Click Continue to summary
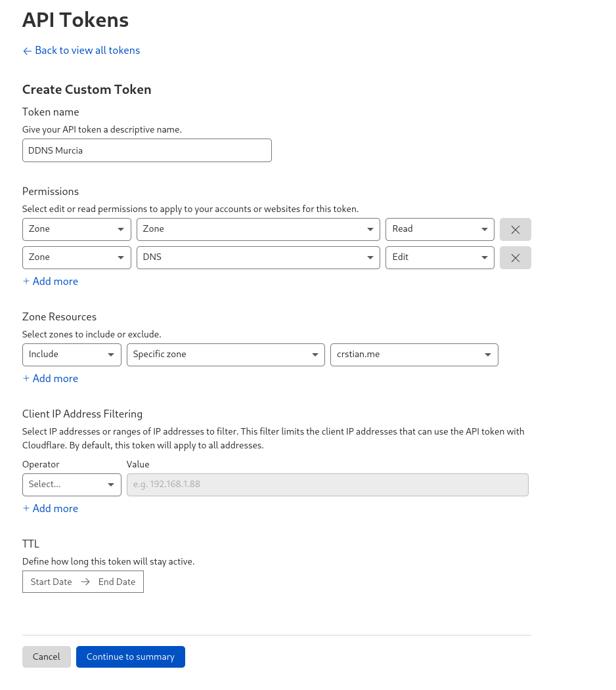 pos(130,657)
